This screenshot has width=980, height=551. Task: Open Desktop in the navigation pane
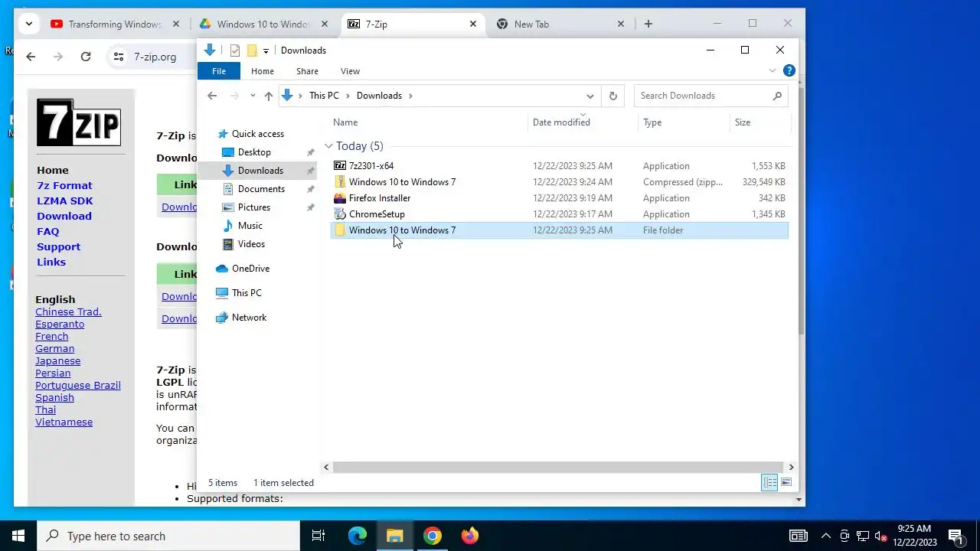click(254, 152)
